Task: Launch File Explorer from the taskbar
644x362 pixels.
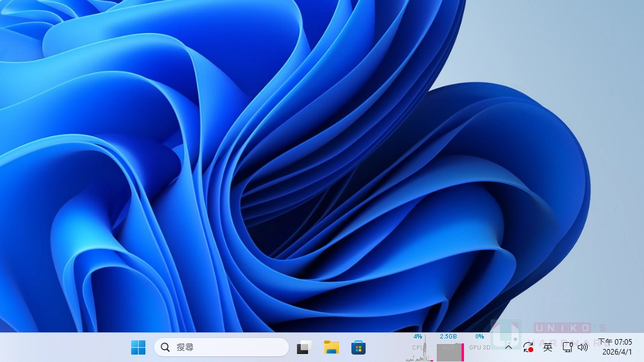Action: [x=331, y=348]
